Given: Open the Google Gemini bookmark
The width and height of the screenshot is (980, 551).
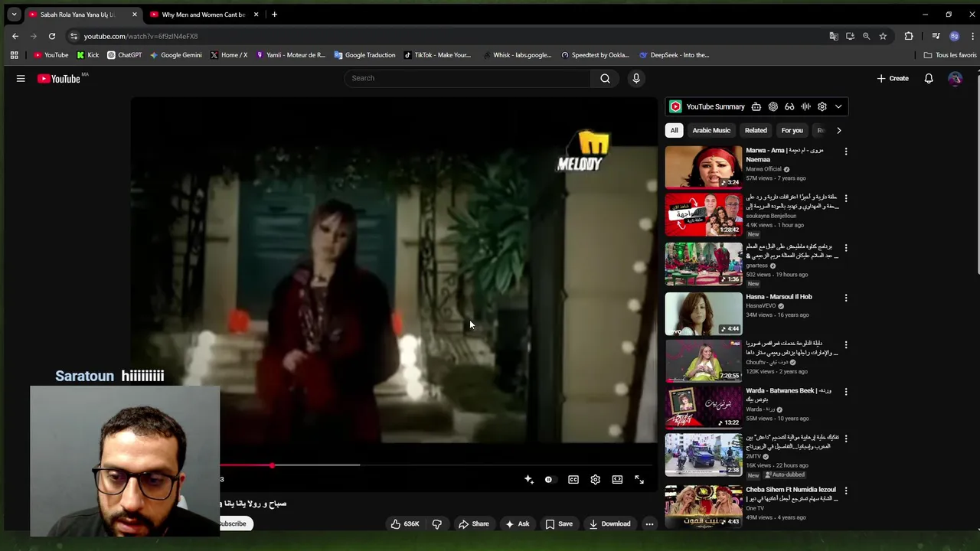Looking at the screenshot, I should [175, 55].
